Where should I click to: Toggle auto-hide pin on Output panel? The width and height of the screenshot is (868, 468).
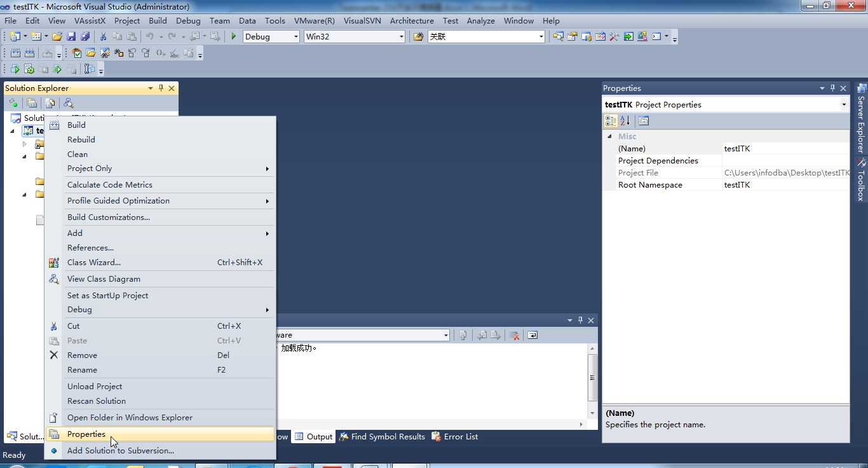pos(580,320)
